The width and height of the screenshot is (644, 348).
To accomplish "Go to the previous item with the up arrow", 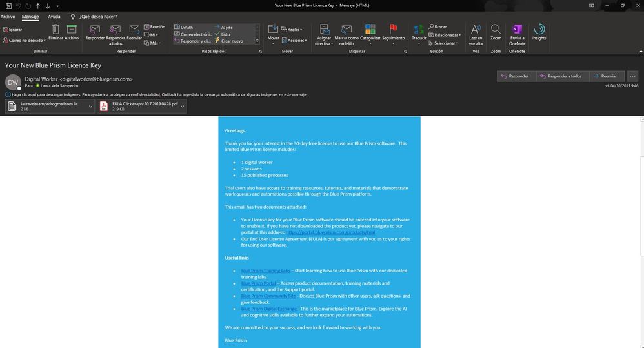I will tap(38, 6).
